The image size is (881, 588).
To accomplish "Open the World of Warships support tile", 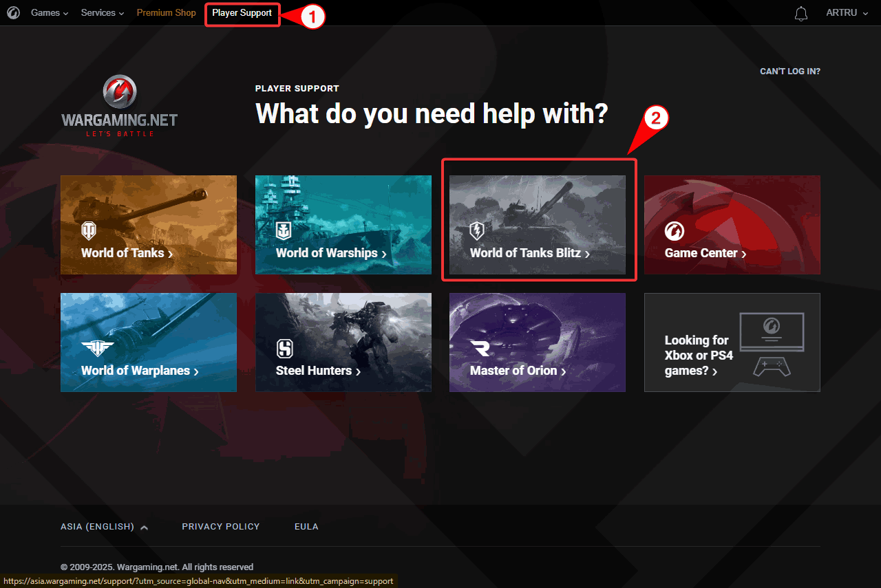I will tap(343, 225).
